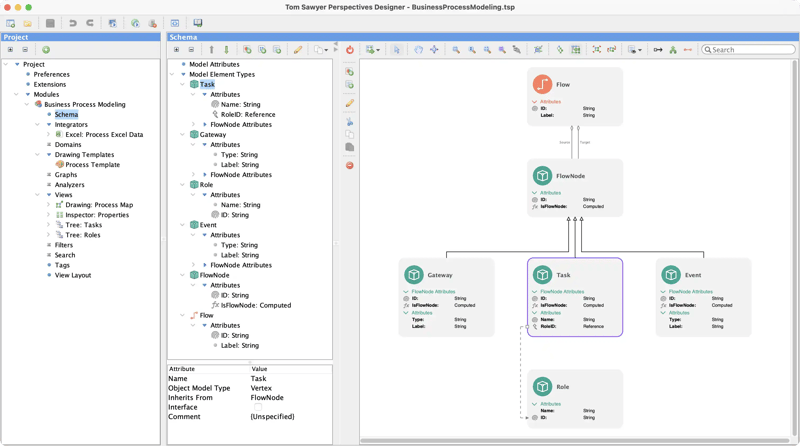Select the Event element in schema tree
Viewport: 800px width, 446px height.
(208, 225)
